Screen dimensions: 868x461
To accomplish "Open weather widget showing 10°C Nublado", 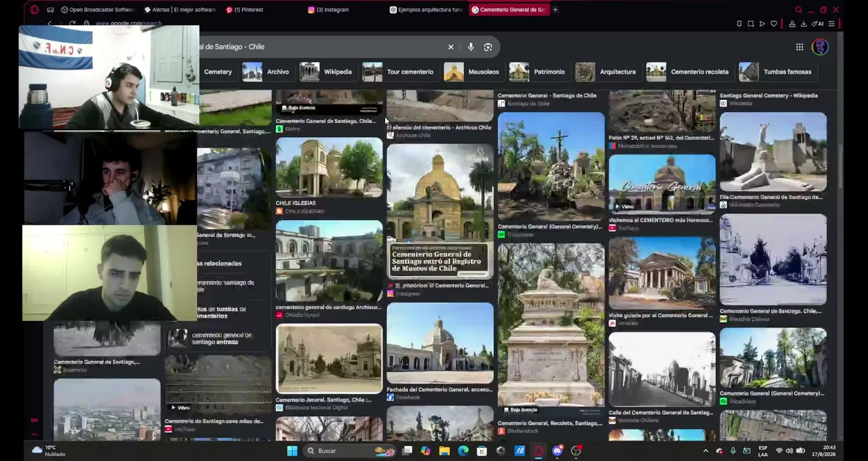I will (49, 451).
